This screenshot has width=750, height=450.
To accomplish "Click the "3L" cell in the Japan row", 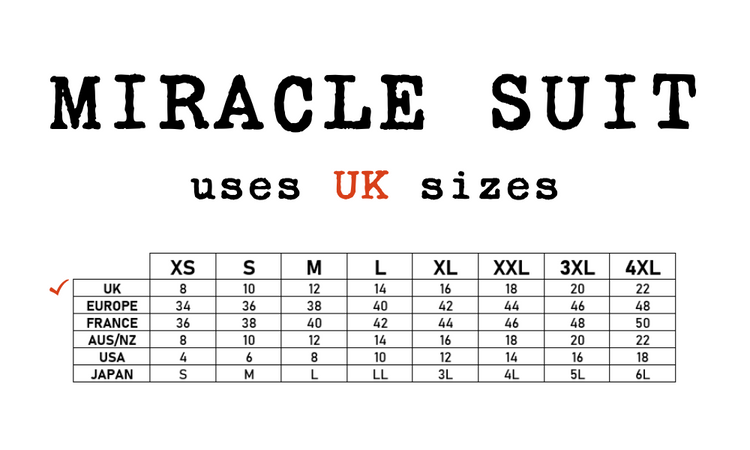I will point(445,374).
